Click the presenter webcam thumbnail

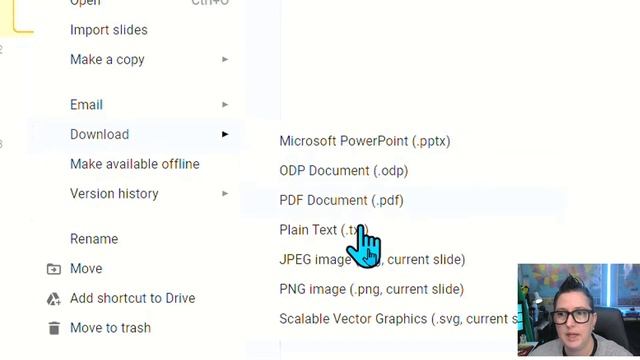click(579, 310)
